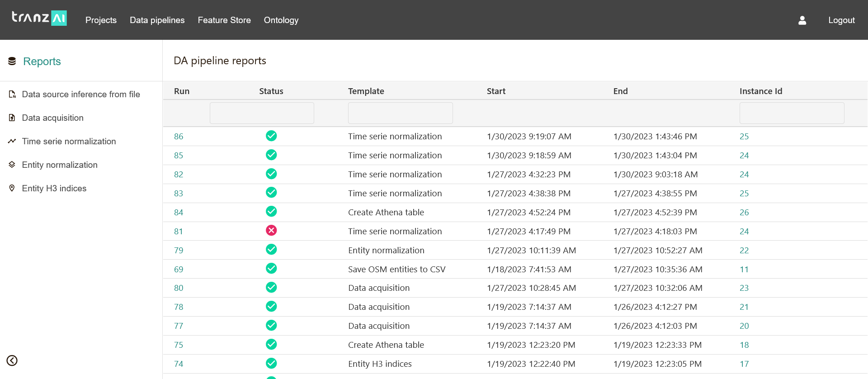Select Data source inference from file
868x379 pixels.
(81, 94)
